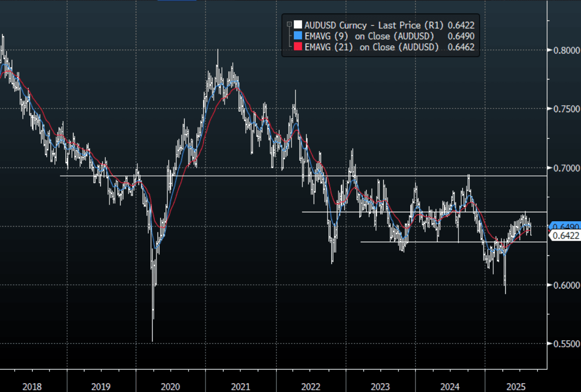The height and width of the screenshot is (392, 581).
Task: Click the 0.5500 price axis label
Action: click(x=566, y=344)
